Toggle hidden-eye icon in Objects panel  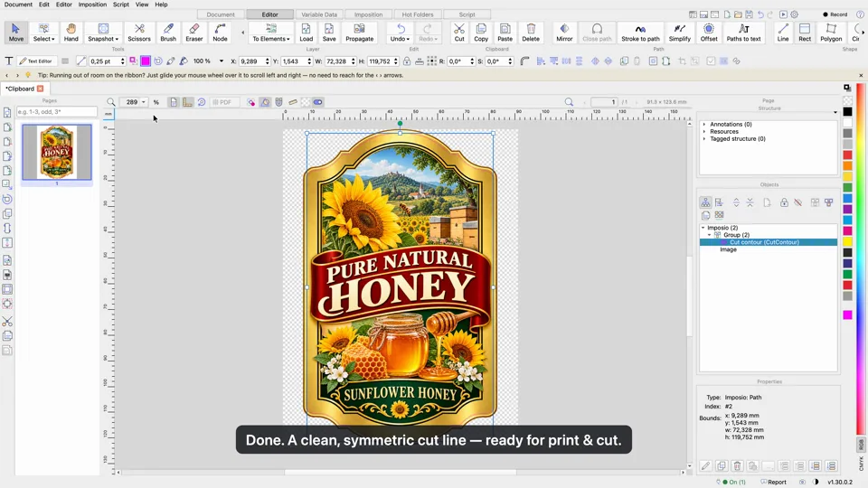[x=797, y=202]
